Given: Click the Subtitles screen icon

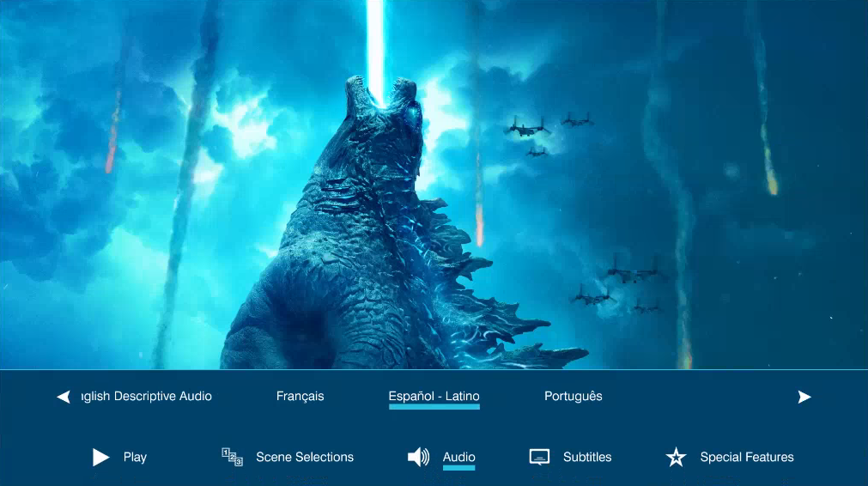Looking at the screenshot, I should click(539, 457).
